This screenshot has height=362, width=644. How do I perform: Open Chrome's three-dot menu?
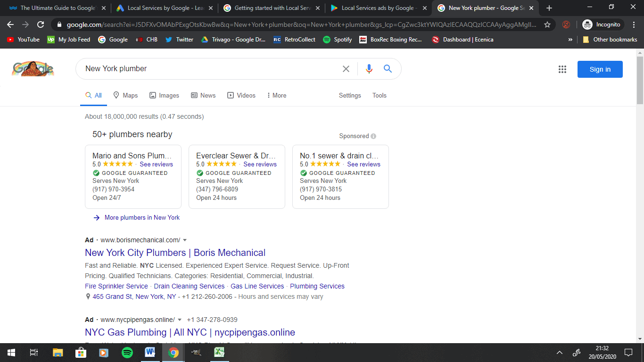click(634, 25)
